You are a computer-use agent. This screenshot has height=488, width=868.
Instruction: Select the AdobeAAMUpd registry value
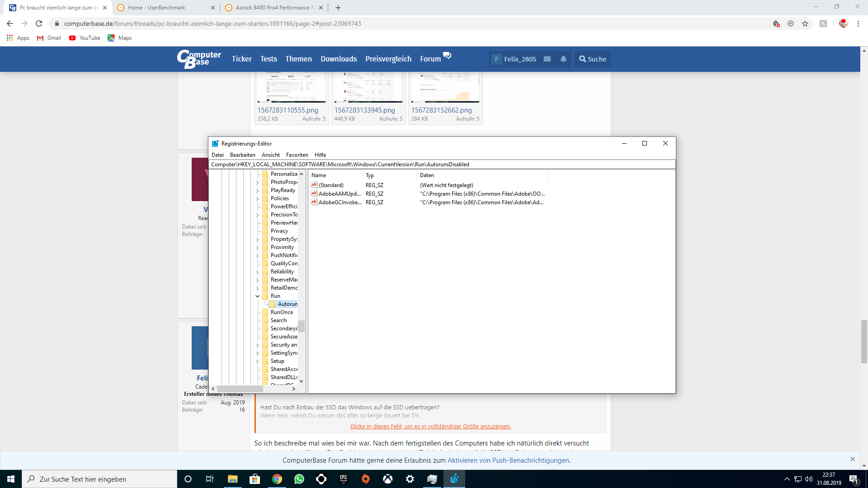(339, 194)
